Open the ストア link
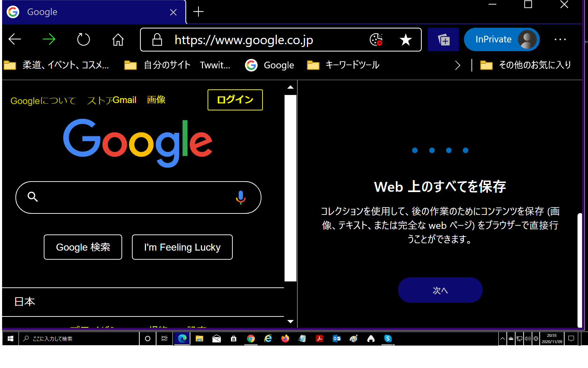The image size is (588, 368). [99, 101]
